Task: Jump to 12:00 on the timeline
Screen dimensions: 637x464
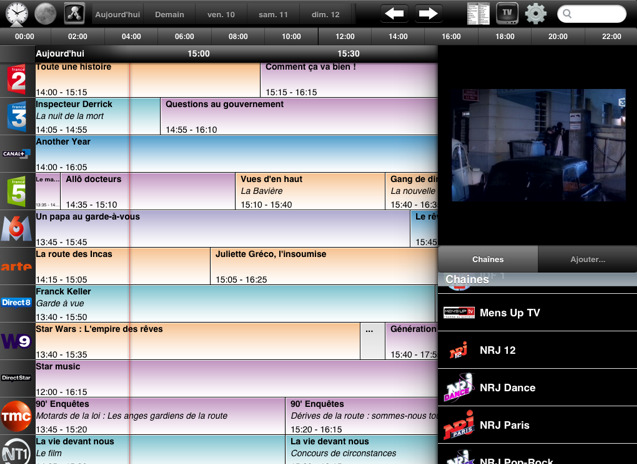Action: (x=345, y=37)
